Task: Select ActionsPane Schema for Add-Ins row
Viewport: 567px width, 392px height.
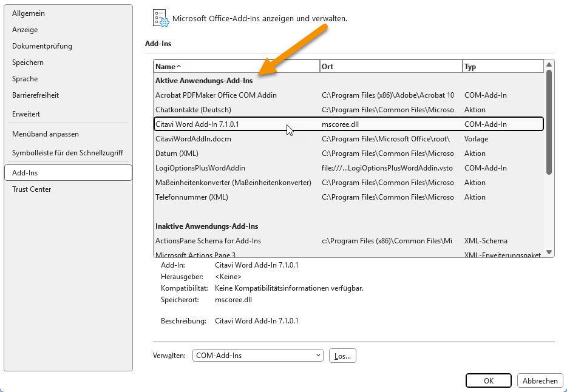Action: tap(208, 241)
